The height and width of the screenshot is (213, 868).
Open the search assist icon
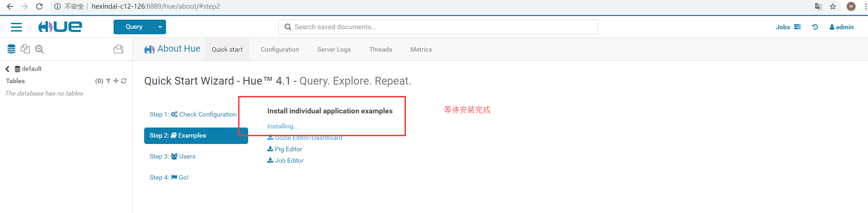coord(40,49)
